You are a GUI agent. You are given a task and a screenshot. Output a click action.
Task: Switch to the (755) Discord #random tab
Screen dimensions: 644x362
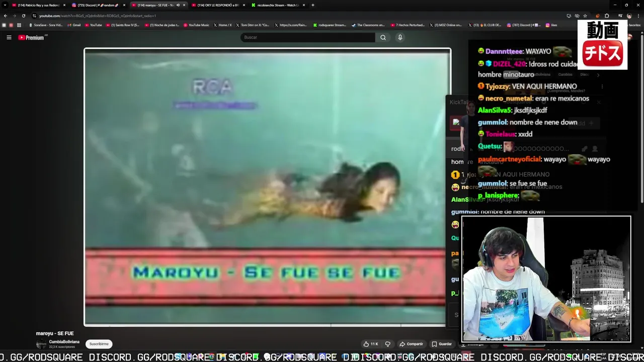click(x=99, y=5)
